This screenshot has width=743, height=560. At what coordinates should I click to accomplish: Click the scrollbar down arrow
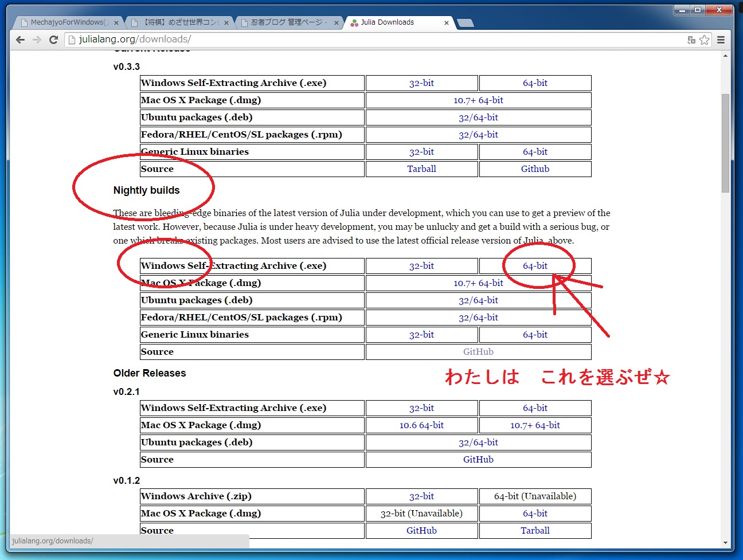coord(725,542)
